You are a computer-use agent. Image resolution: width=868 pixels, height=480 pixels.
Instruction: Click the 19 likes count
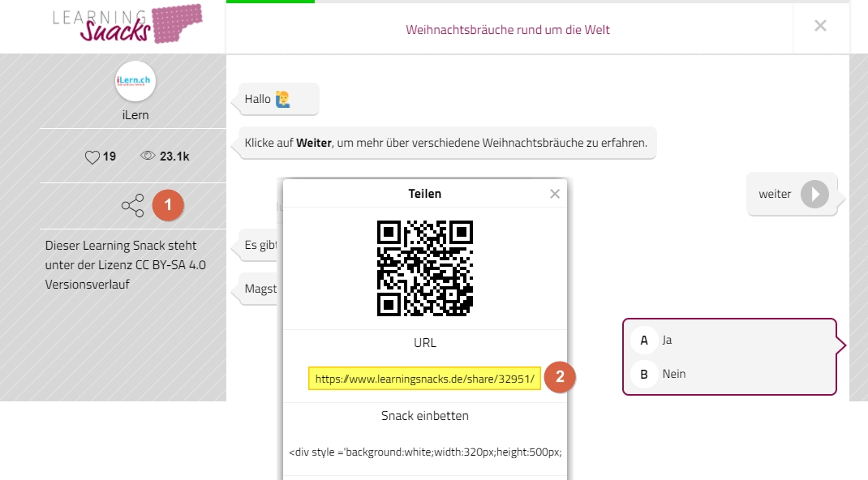(110, 156)
